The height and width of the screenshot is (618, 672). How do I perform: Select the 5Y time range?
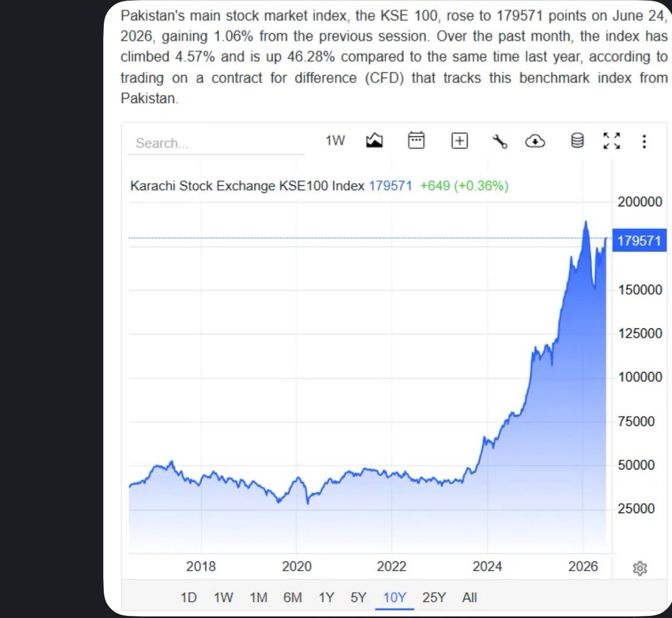click(x=358, y=598)
